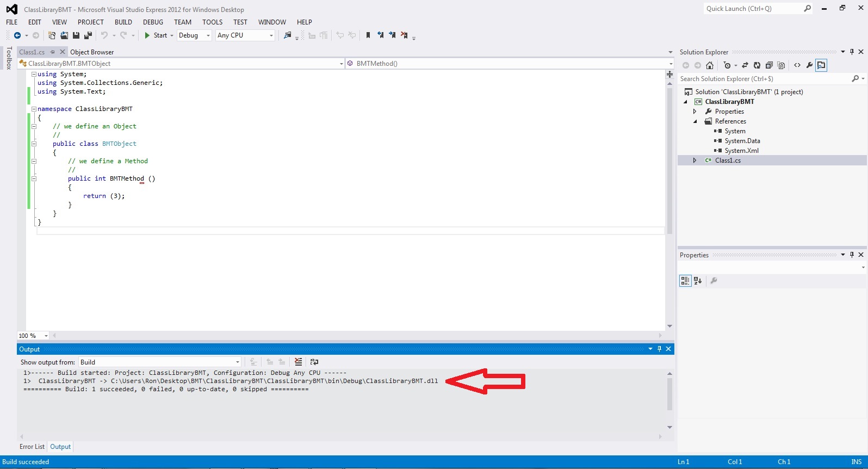Image resolution: width=868 pixels, height=469 pixels.
Task: Toggle auto-hide pin on Properties panel
Action: [x=852, y=255]
